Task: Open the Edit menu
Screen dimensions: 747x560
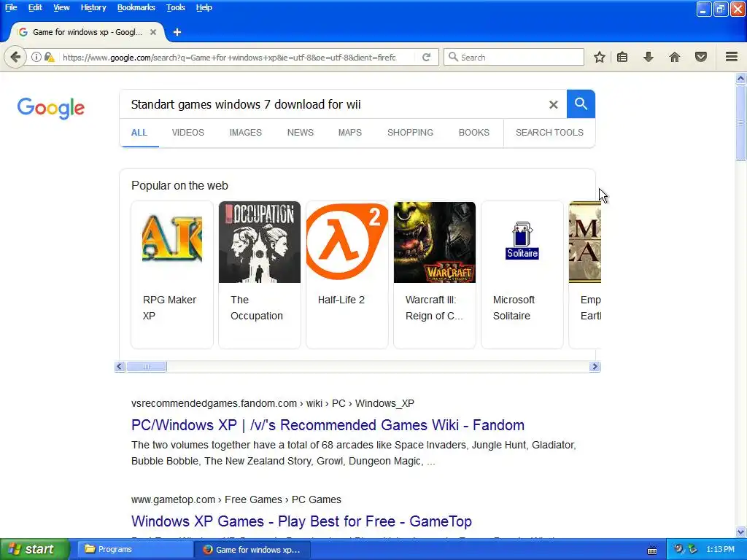Action: pos(35,7)
